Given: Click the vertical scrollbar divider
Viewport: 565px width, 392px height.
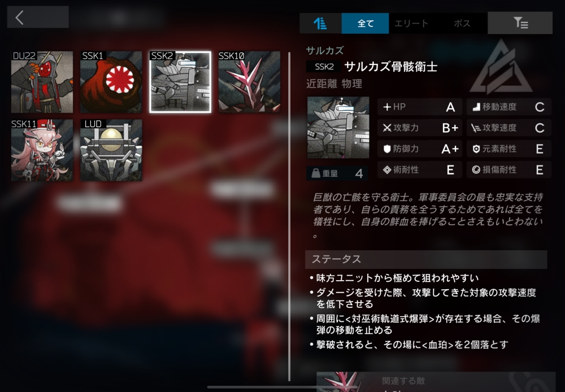Looking at the screenshot, I should (x=289, y=216).
